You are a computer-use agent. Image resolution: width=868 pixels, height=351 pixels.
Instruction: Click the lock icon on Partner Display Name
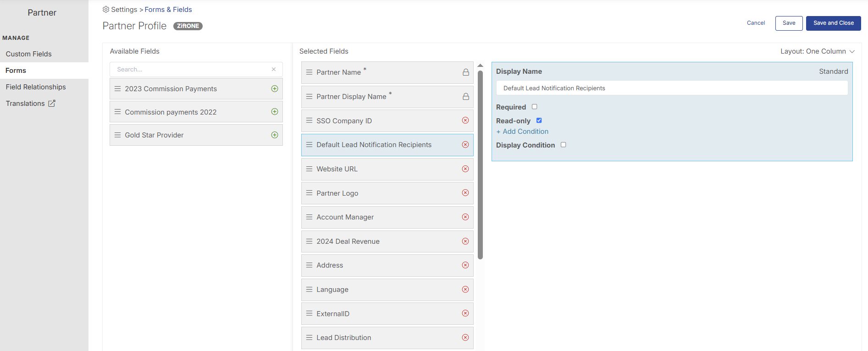click(466, 97)
